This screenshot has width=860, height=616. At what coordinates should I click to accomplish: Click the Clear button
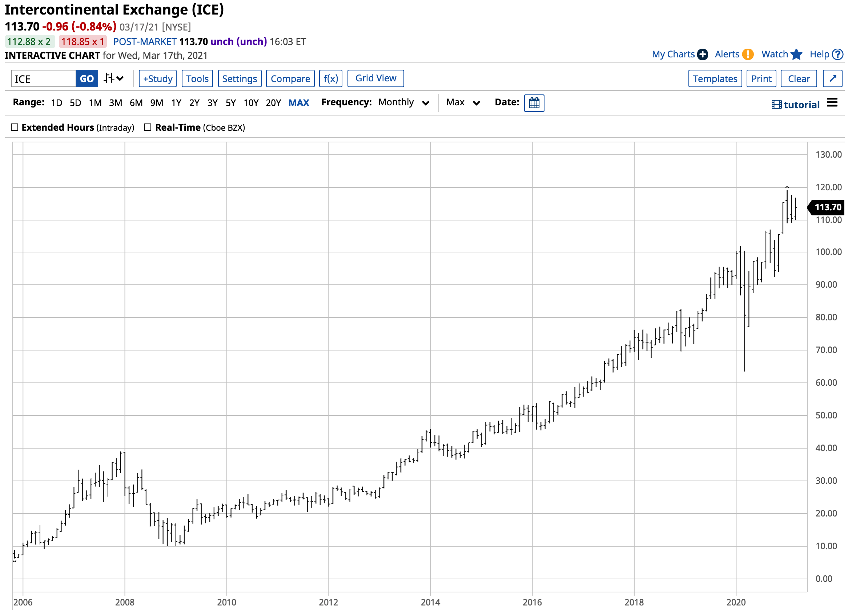click(799, 78)
